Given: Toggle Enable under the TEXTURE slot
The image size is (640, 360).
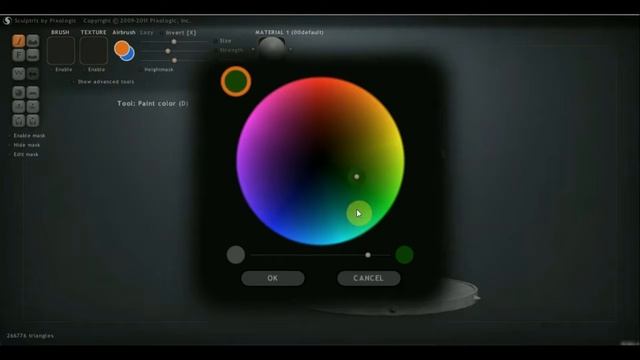Looking at the screenshot, I should point(94,70).
